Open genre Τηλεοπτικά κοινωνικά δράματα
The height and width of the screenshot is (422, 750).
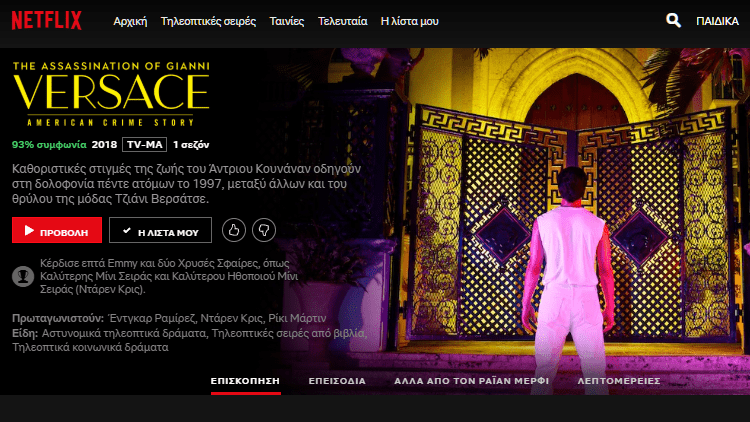point(90,347)
